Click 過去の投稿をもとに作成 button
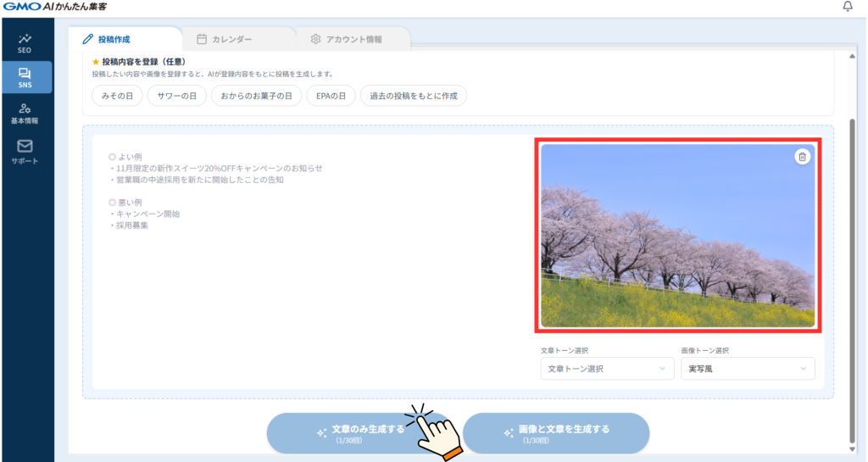The image size is (868, 462). point(413,96)
